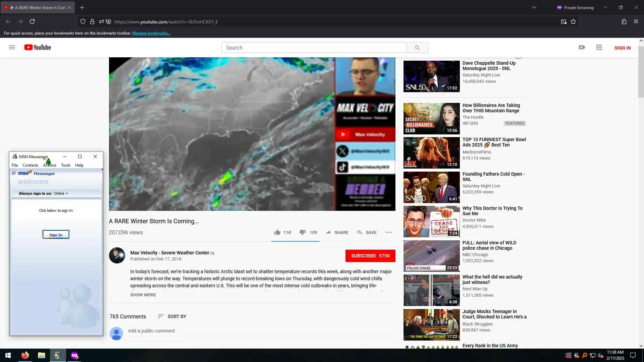Open Firefox from the Windows taskbar
The width and height of the screenshot is (644, 362).
pos(25,355)
